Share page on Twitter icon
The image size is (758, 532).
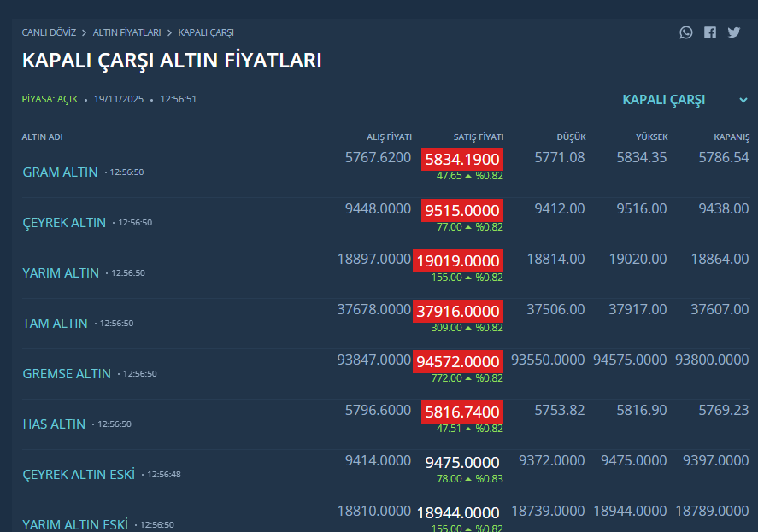tap(734, 32)
